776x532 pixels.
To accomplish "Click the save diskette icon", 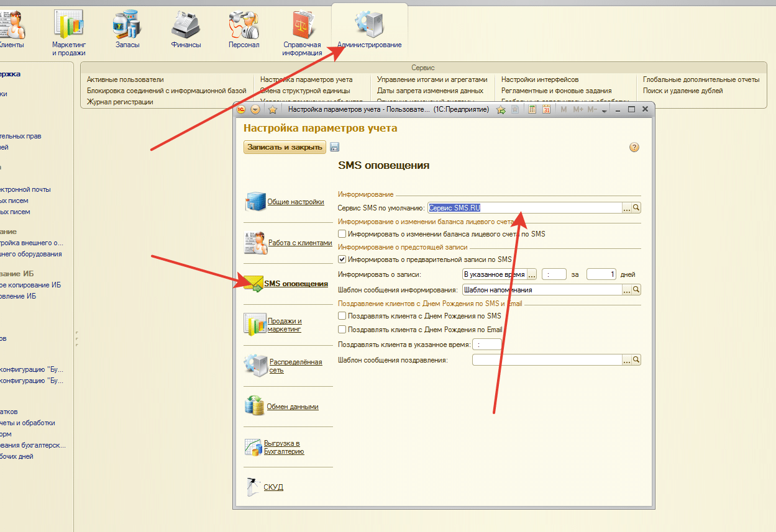I will pyautogui.click(x=334, y=147).
